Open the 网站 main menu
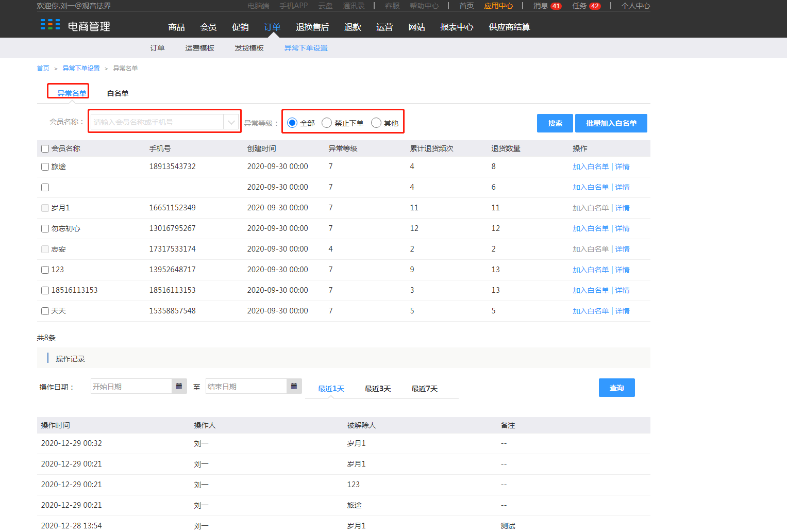This screenshot has height=532, width=787. click(x=416, y=27)
